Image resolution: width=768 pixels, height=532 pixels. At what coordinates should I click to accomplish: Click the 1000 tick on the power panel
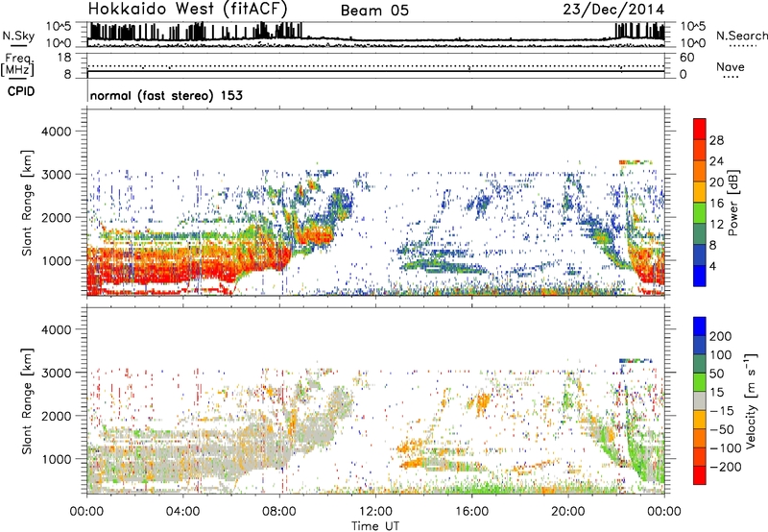coord(56,260)
